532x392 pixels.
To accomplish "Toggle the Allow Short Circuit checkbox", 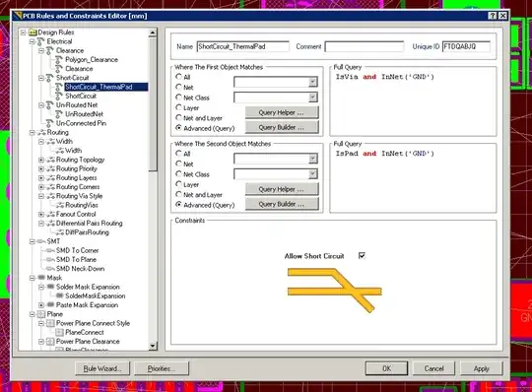I will pos(362,255).
